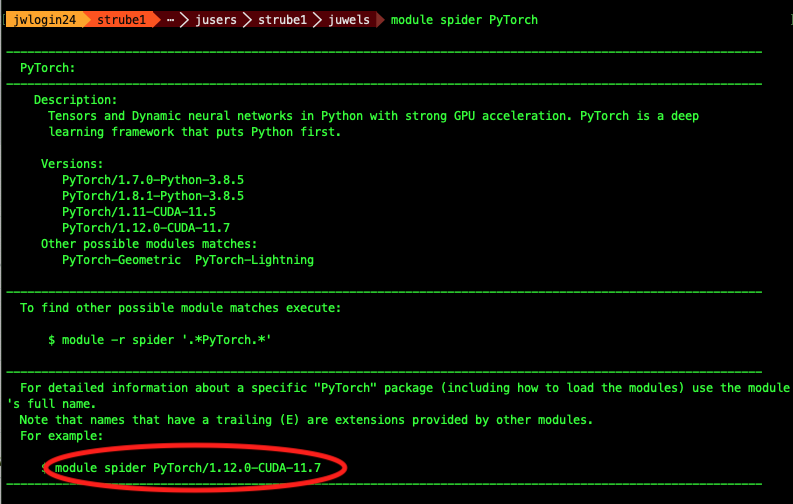The height and width of the screenshot is (504, 793).
Task: Click the 'To find other possible module matches' line
Action: coord(180,308)
